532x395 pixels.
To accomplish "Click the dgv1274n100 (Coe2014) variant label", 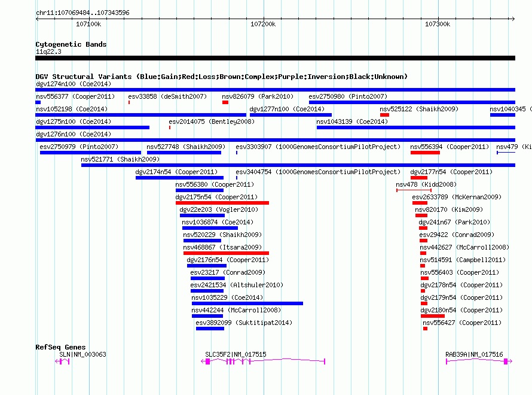I will tap(74, 84).
